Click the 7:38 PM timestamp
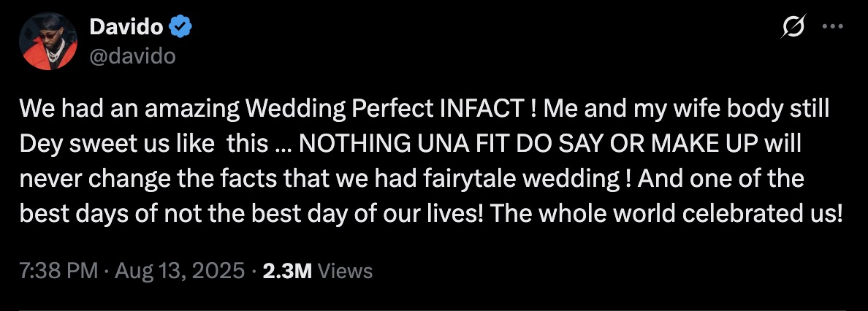 [58, 272]
